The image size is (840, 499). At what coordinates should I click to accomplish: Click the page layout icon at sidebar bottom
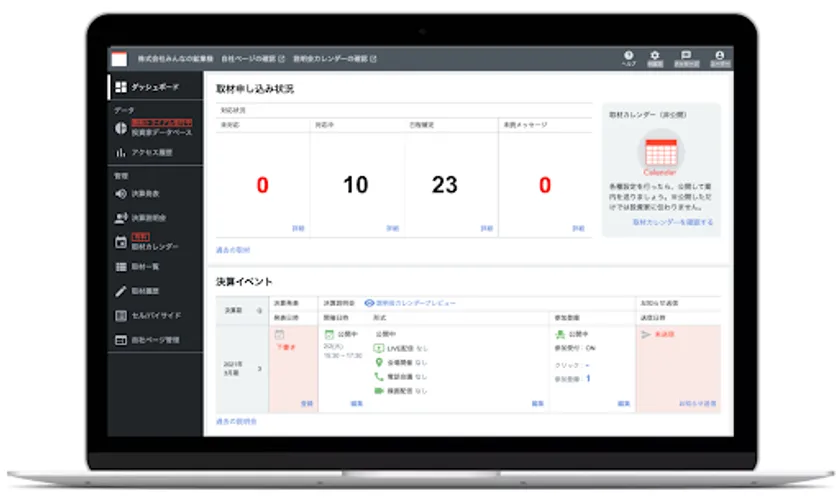(121, 340)
